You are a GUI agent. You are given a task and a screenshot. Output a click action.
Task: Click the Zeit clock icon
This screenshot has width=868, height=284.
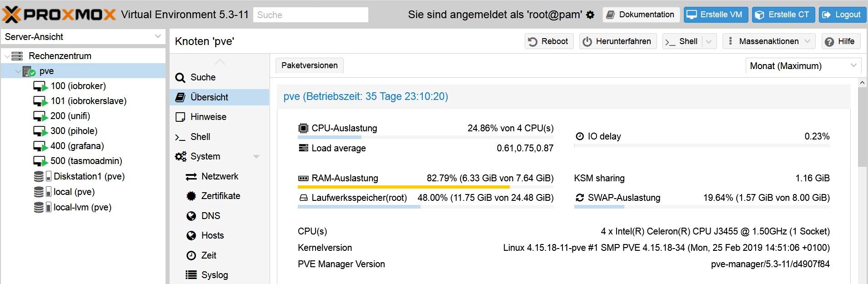[x=191, y=255]
